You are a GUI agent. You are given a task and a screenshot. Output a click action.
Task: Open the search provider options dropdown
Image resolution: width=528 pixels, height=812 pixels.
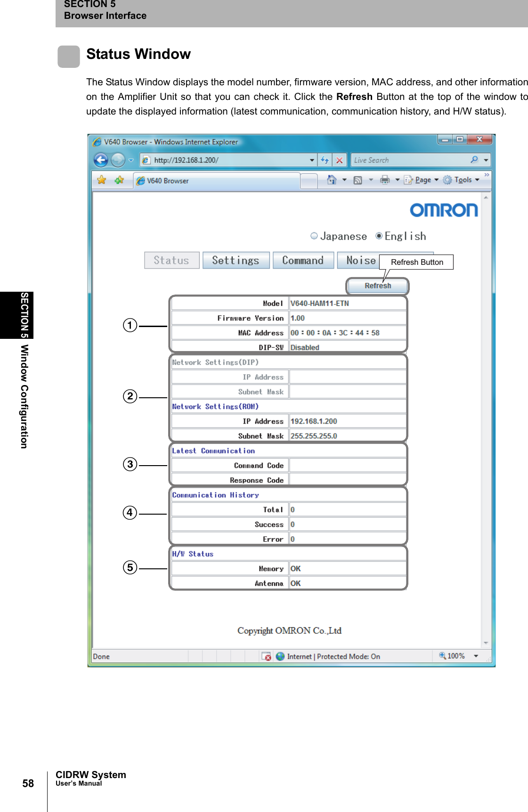(486, 160)
